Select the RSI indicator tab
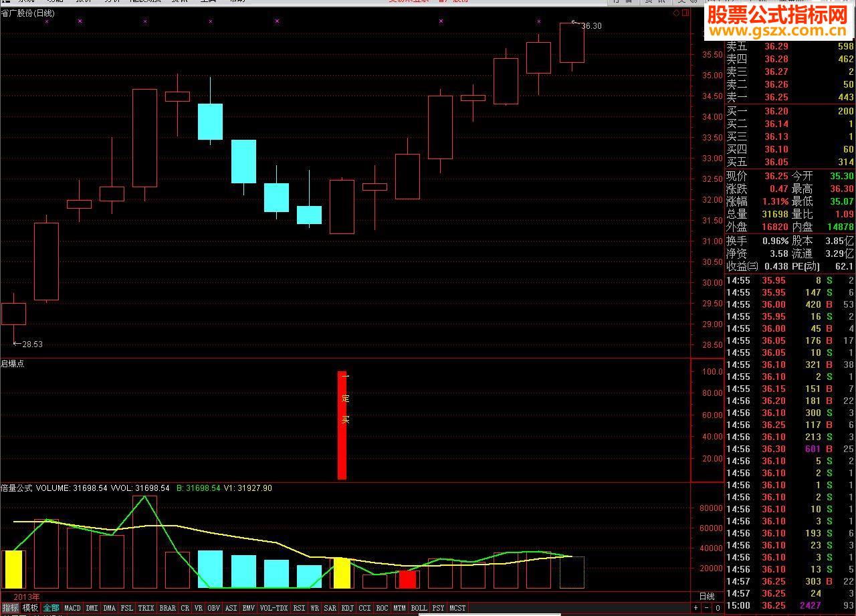The height and width of the screenshot is (616, 856). tap(299, 608)
